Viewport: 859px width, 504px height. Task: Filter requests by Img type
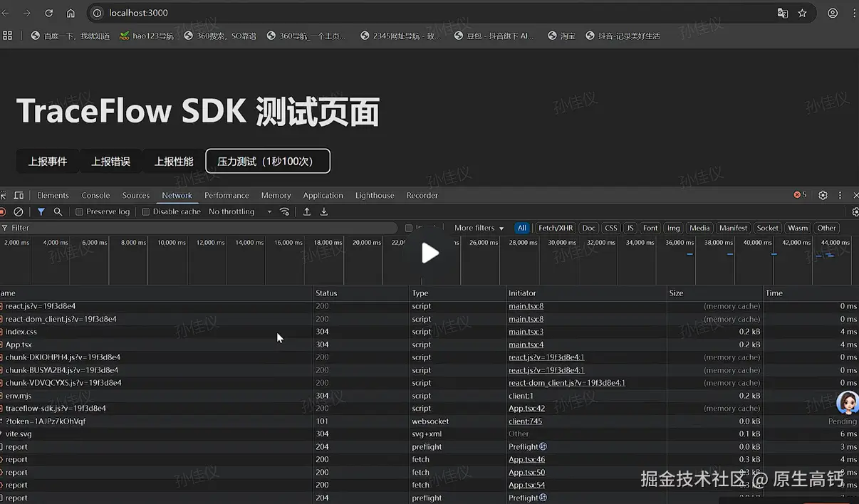pyautogui.click(x=673, y=228)
